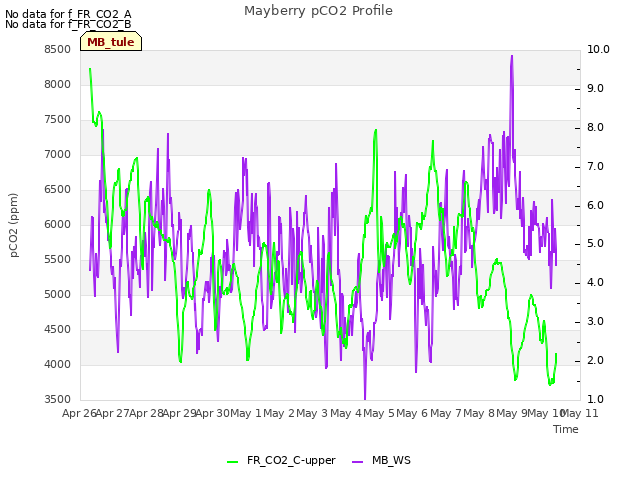Click the May 2 date label
640x480 pixels.
pyautogui.click(x=279, y=414)
